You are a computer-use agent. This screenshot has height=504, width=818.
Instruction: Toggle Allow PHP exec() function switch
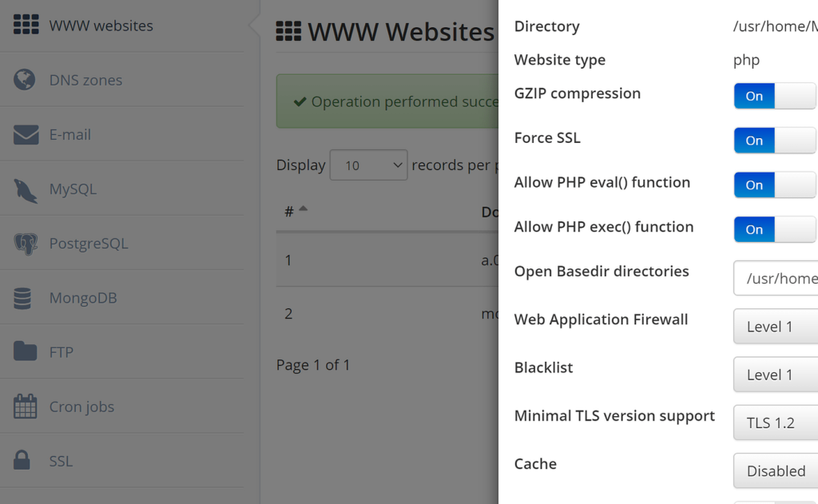tap(774, 230)
